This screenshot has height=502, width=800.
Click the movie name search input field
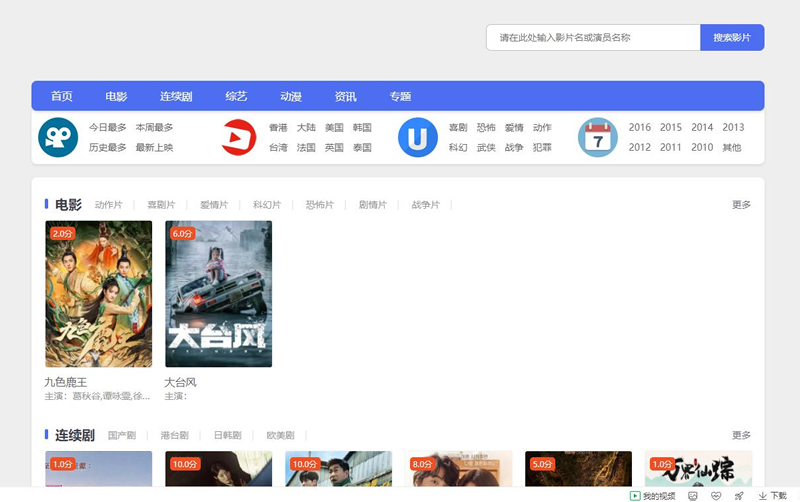pyautogui.click(x=593, y=37)
